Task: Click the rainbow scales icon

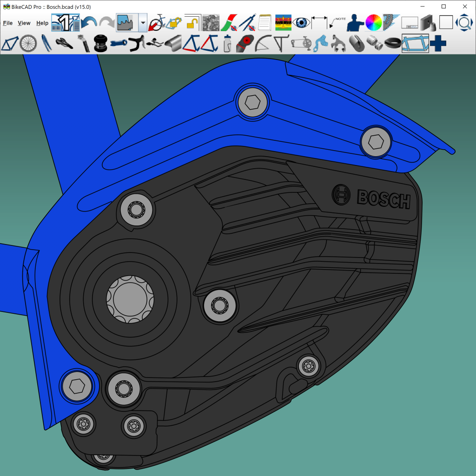Action: (x=283, y=23)
